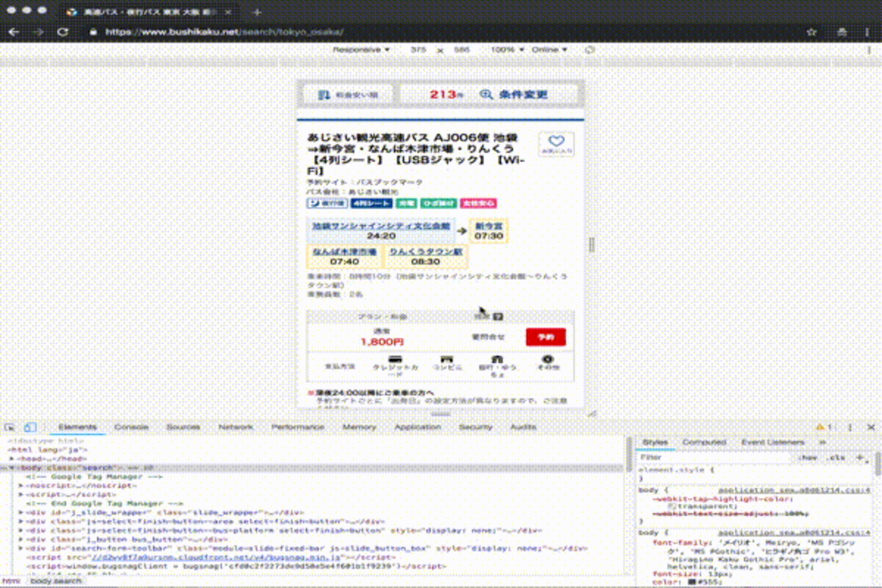This screenshot has height=588, width=882.
Task: Click the red 予約 reserve button
Action: click(x=545, y=337)
